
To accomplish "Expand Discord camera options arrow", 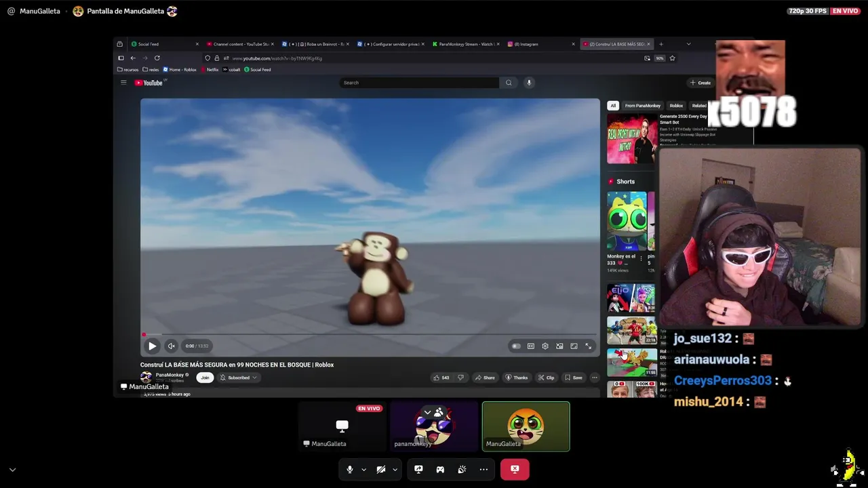I will 395,469.
